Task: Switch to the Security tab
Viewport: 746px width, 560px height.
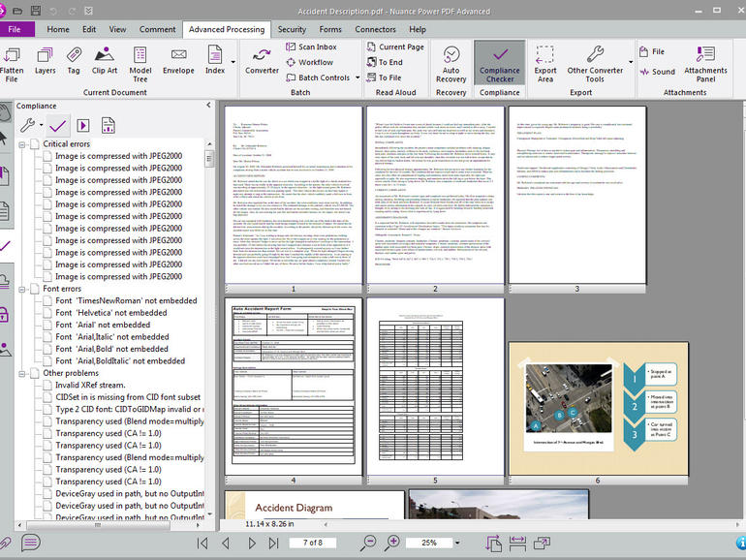Action: pos(292,29)
